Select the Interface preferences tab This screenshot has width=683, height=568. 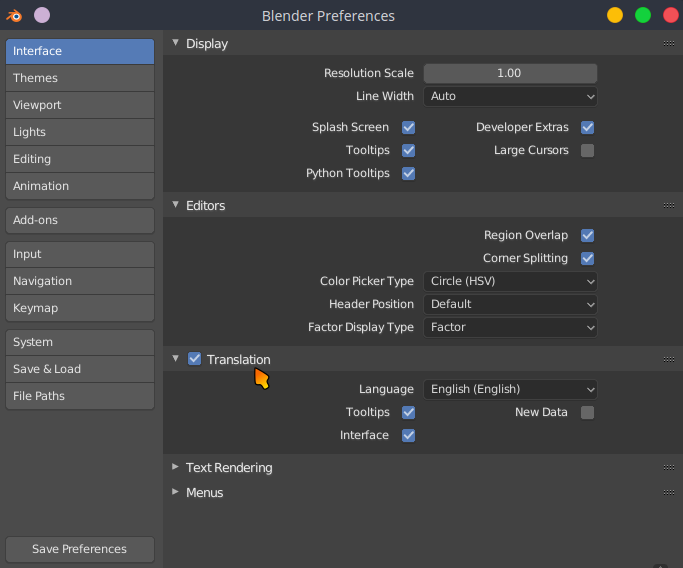(80, 51)
